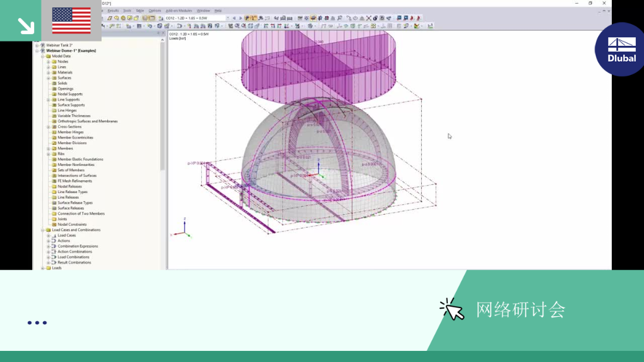Click the Dlubal logo badge
644x362 pixels.
point(620,50)
